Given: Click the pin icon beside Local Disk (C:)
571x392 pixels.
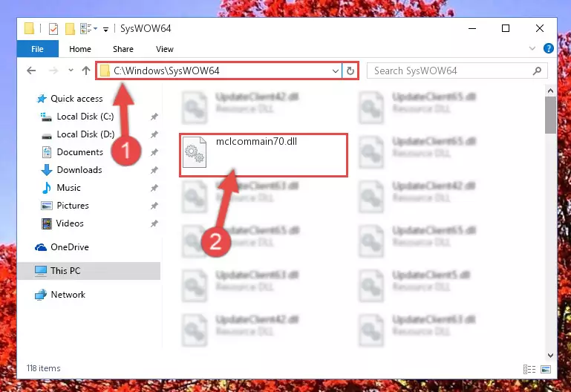Looking at the screenshot, I should pyautogui.click(x=154, y=117).
